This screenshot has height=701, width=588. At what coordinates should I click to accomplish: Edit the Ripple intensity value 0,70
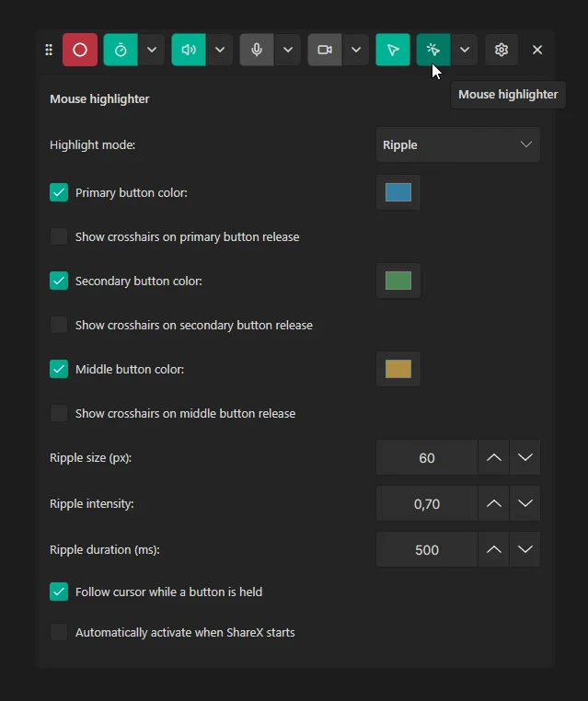(x=427, y=503)
